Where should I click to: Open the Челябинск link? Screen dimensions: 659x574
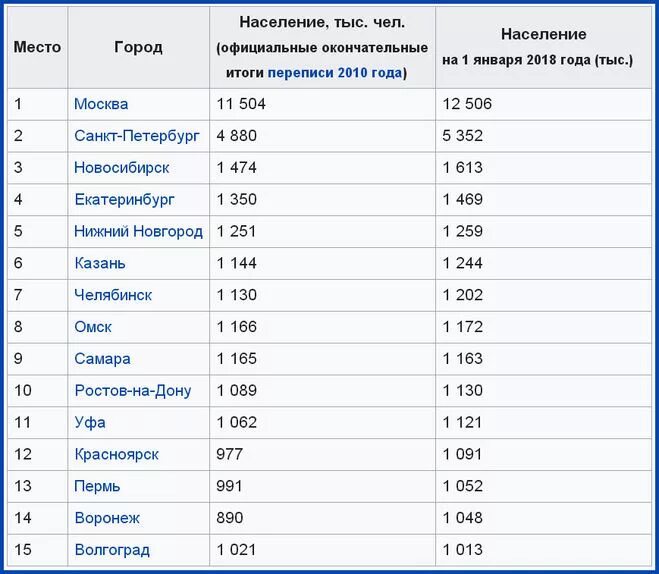pos(113,295)
